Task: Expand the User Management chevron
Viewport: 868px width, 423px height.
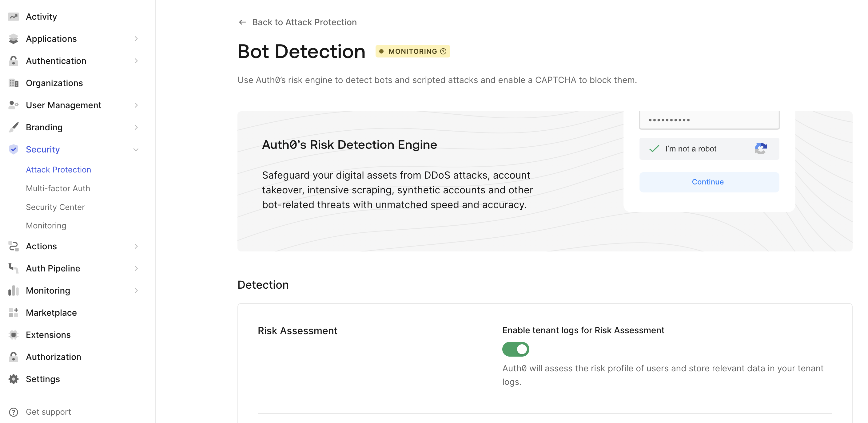Action: coord(136,105)
